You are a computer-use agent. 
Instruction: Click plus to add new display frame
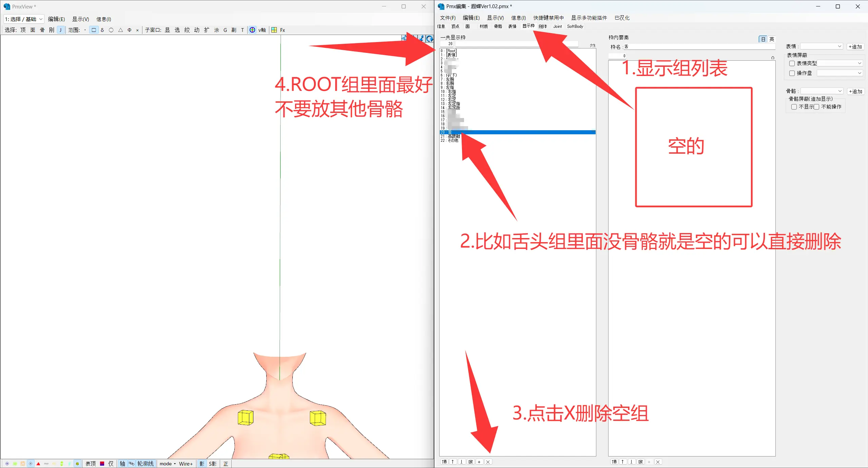tap(479, 462)
